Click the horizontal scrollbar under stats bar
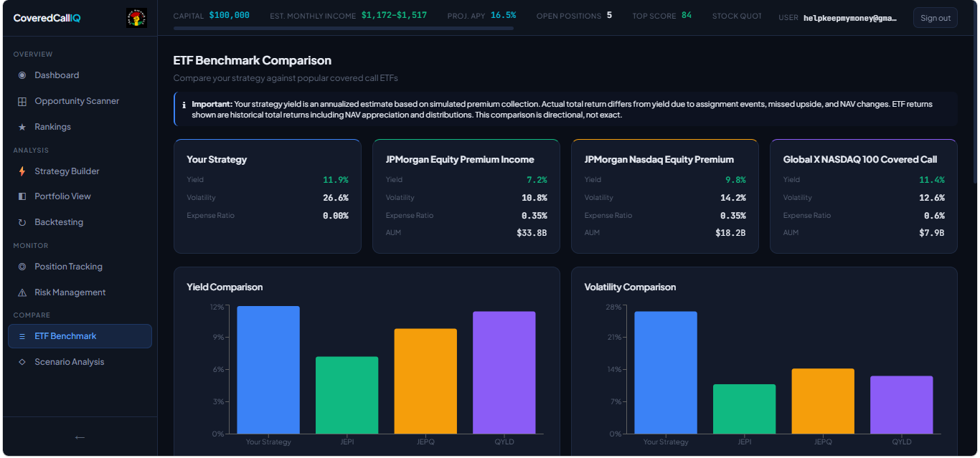The width and height of the screenshot is (980, 458). [344, 29]
